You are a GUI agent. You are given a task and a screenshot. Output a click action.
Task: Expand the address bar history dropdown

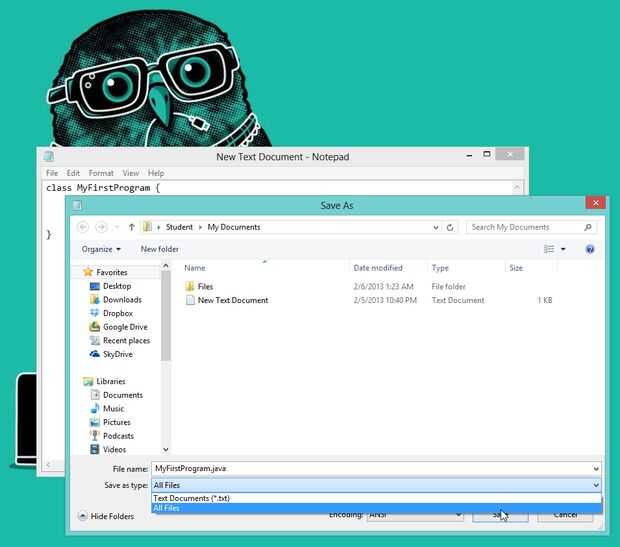(x=435, y=227)
